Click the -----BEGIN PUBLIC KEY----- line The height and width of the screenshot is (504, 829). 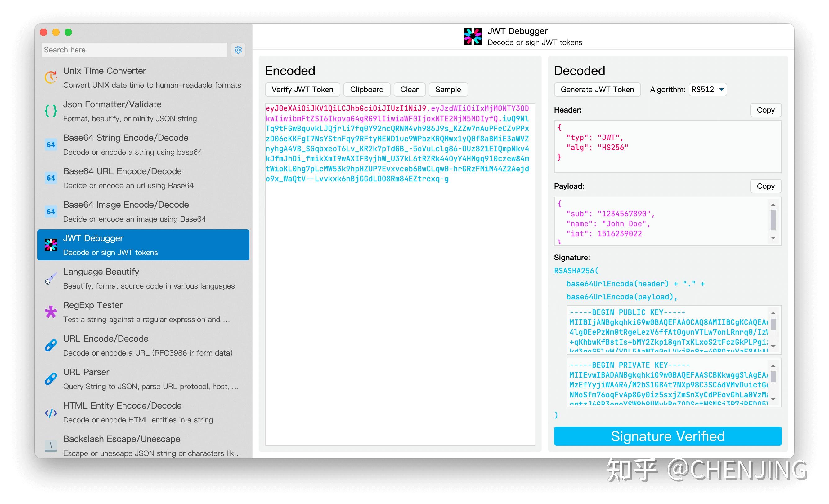point(627,312)
